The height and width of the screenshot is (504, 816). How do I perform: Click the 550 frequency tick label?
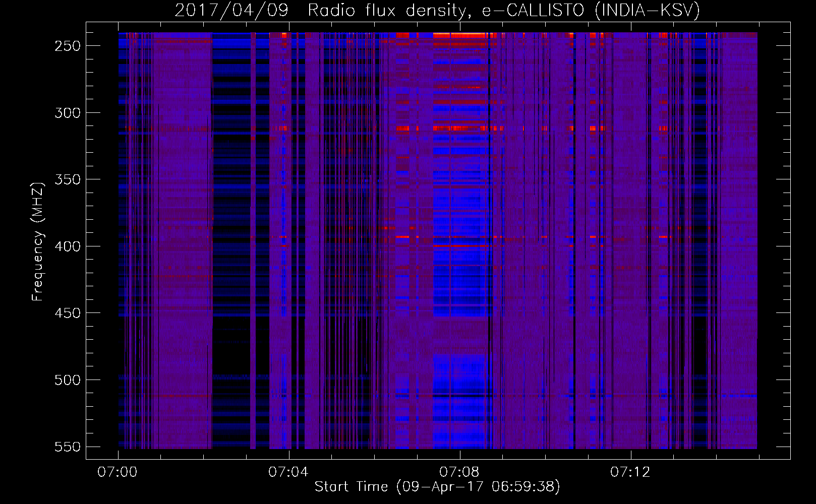tap(68, 447)
